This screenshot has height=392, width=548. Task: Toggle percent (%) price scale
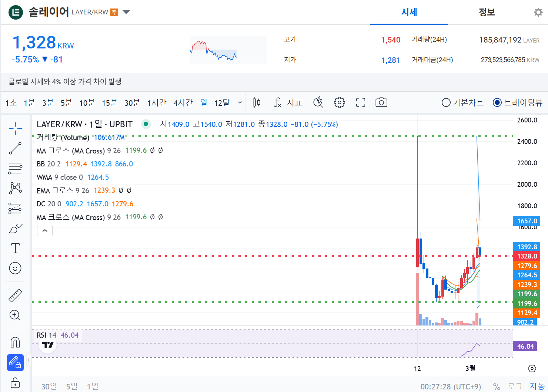[497, 386]
